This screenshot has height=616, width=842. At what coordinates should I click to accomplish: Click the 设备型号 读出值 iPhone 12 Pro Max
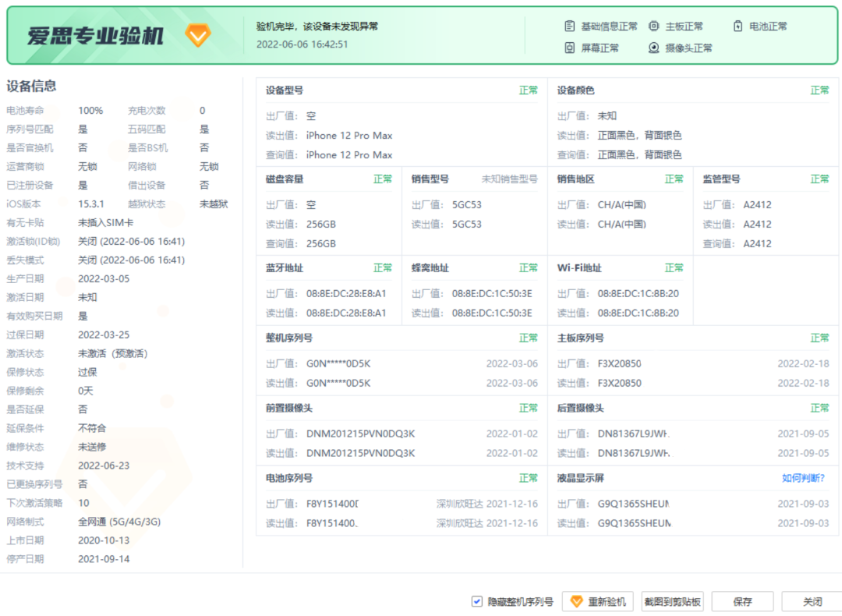[x=349, y=136]
